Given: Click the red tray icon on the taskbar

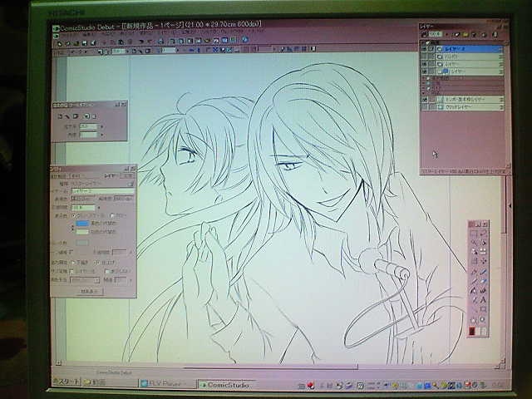Looking at the screenshot, I should point(310,385).
